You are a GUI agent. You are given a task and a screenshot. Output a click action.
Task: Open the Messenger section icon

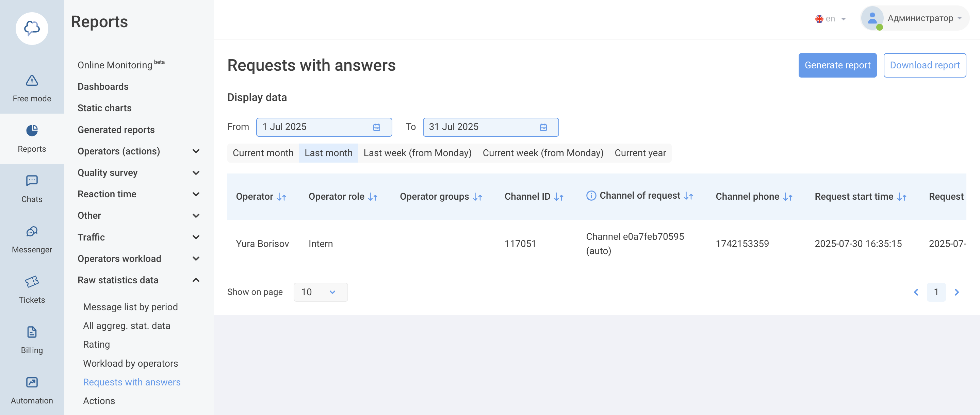(x=32, y=231)
